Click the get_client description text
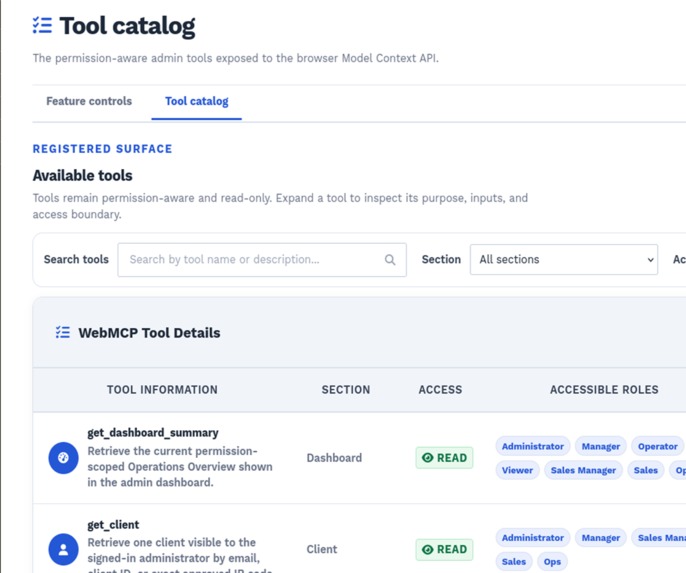This screenshot has width=686, height=573. (x=180, y=554)
